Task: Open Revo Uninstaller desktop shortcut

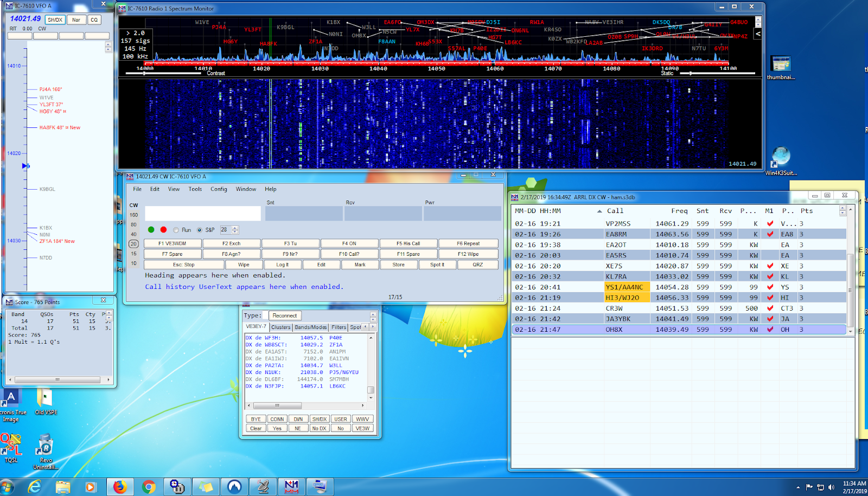Action: tap(45, 446)
